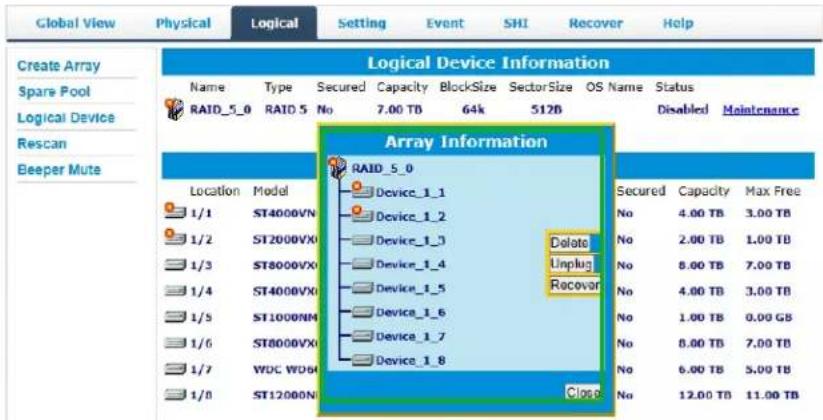Click the disk icon for location 1/4
823x420 pixels.
coord(175,291)
